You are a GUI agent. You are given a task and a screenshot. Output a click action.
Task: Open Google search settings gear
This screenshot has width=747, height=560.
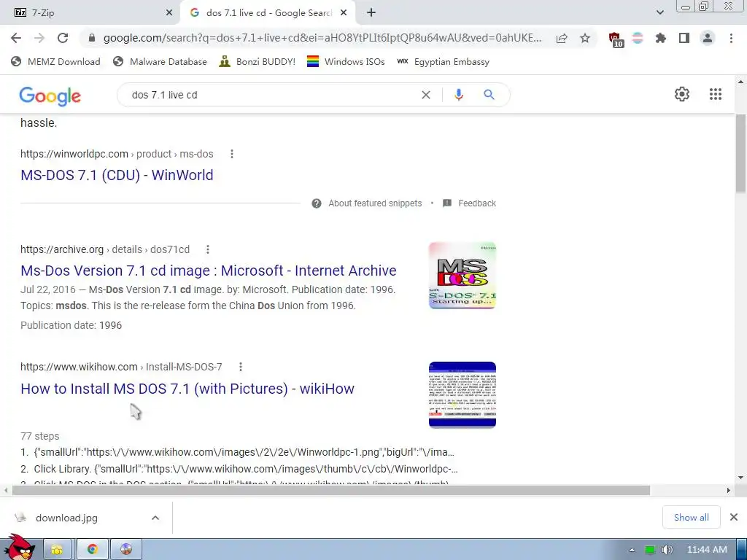click(682, 94)
